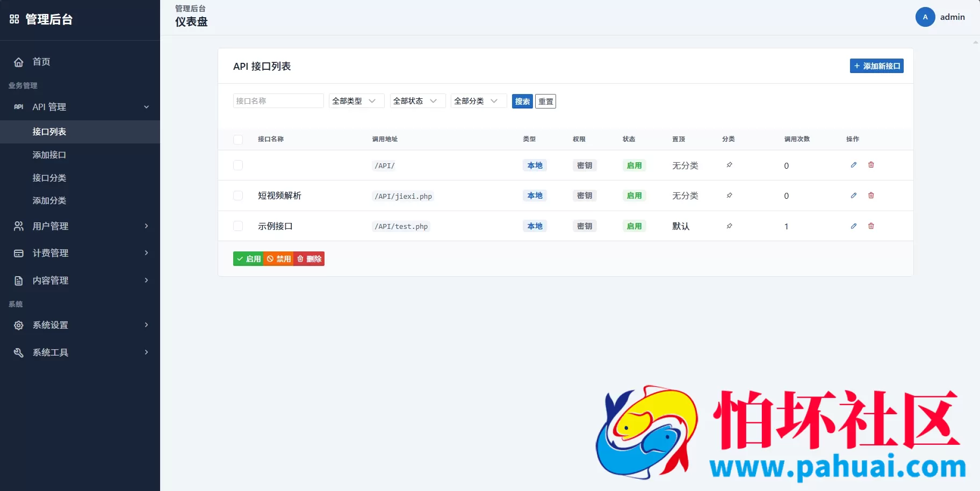This screenshot has height=491, width=980.
Task: Open the 全部分类 dropdown
Action: [x=479, y=101]
